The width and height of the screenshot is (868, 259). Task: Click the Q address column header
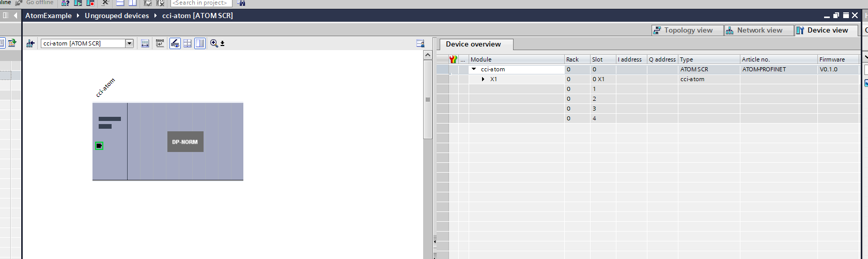click(x=662, y=59)
